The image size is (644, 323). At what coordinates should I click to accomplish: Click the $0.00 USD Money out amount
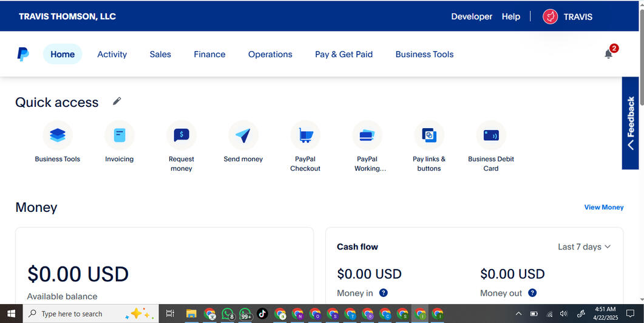click(x=512, y=274)
